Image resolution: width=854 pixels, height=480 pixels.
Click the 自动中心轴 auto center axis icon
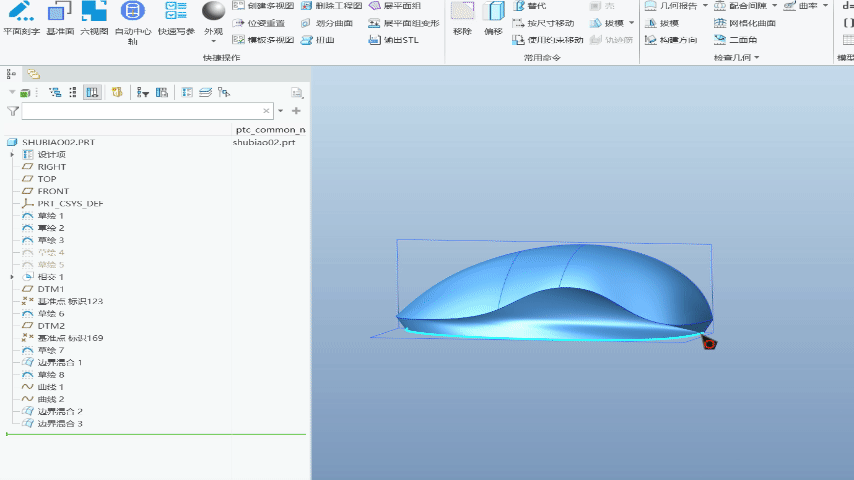click(x=132, y=11)
